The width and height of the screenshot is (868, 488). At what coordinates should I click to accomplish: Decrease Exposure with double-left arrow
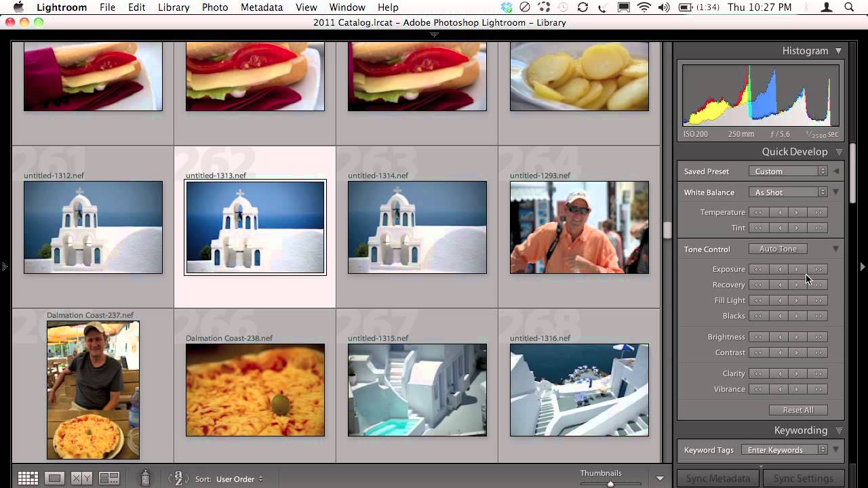[x=758, y=269]
